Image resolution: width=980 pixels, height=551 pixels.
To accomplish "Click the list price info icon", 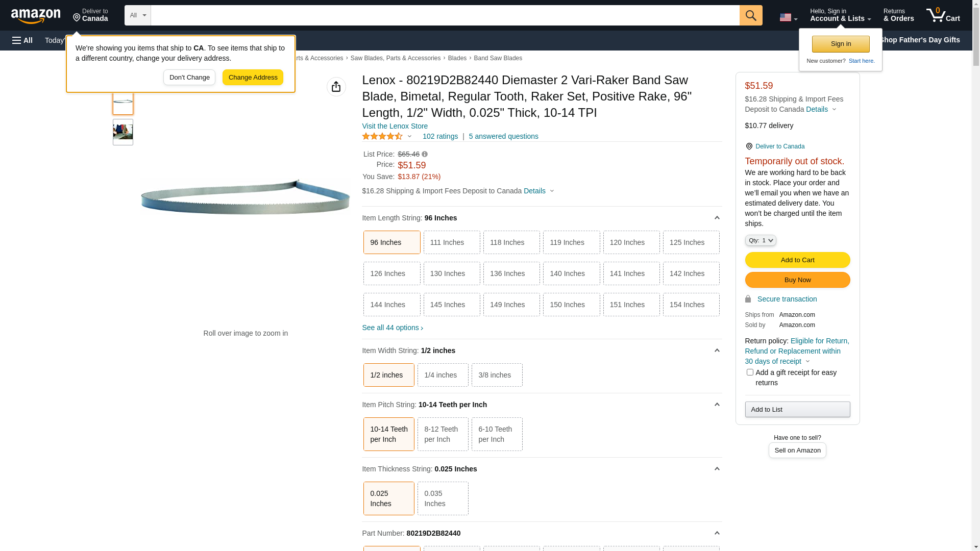I will 425,154.
